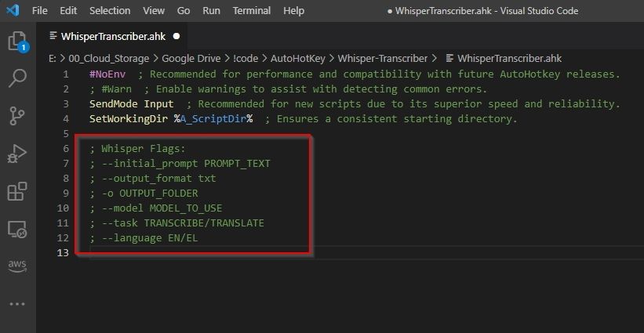The width and height of the screenshot is (644, 333).
Task: Place cursor on #NoEnv directive
Action: pos(107,74)
